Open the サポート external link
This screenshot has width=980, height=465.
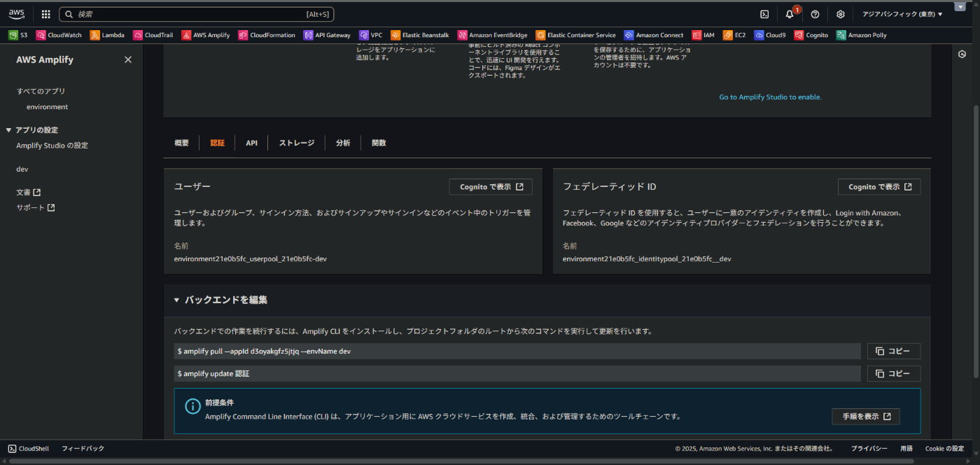point(36,207)
